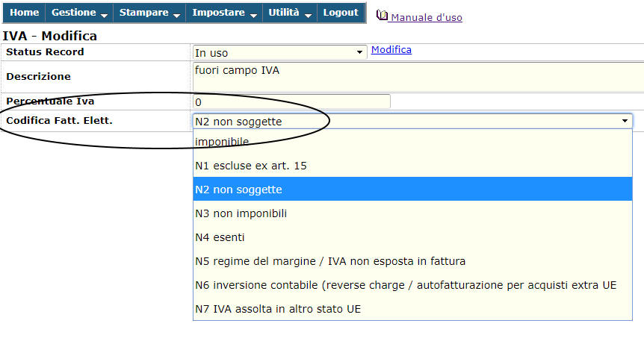Click the Manuale d'uso book icon
The image size is (644, 341).
[x=382, y=16]
